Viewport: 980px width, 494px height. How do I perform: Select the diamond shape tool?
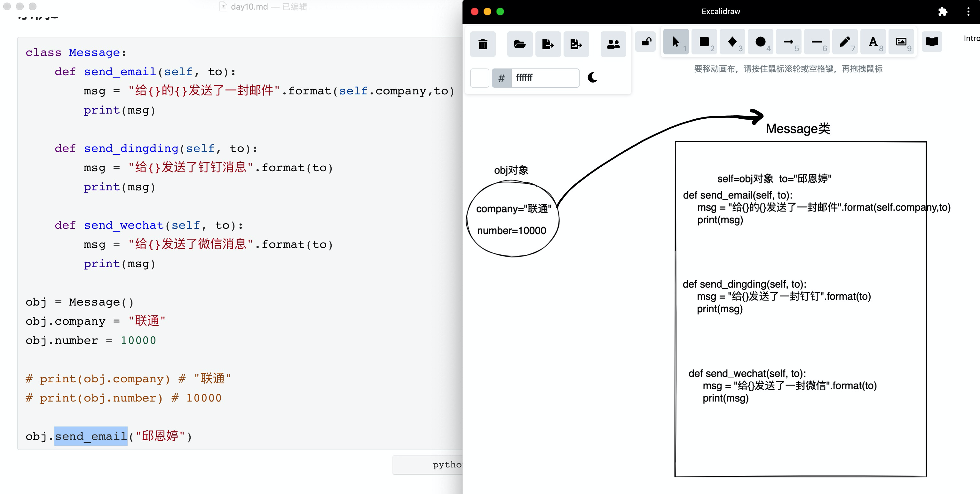point(732,42)
